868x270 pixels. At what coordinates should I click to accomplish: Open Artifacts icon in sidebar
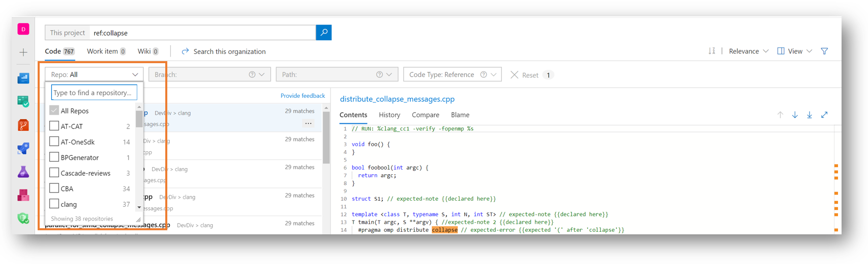(23, 195)
